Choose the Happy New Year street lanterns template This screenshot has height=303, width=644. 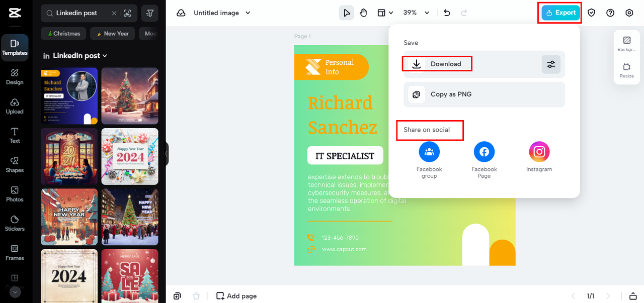(x=69, y=217)
